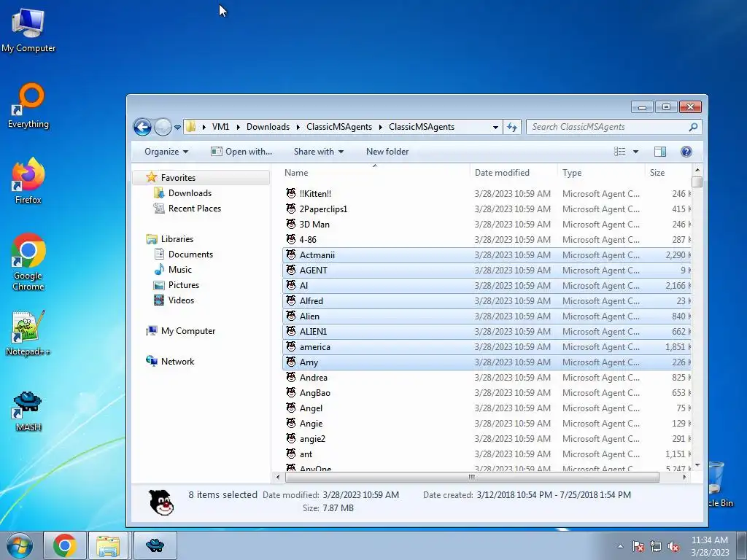
Task: Select the Andrea file
Action: (x=487, y=378)
